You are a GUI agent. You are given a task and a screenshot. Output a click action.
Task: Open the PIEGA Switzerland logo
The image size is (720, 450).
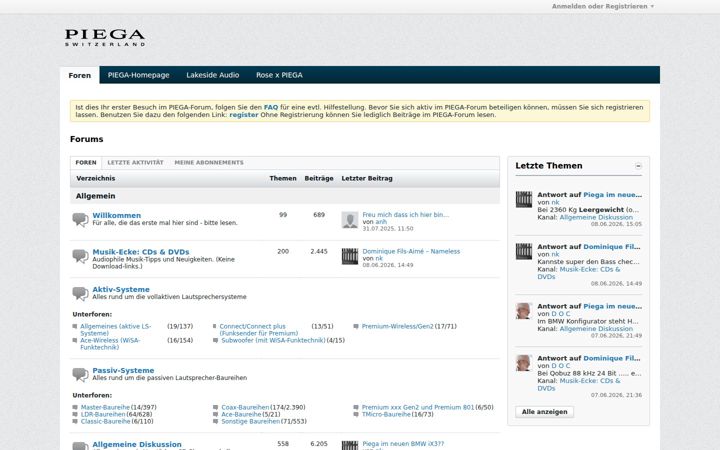(x=105, y=38)
